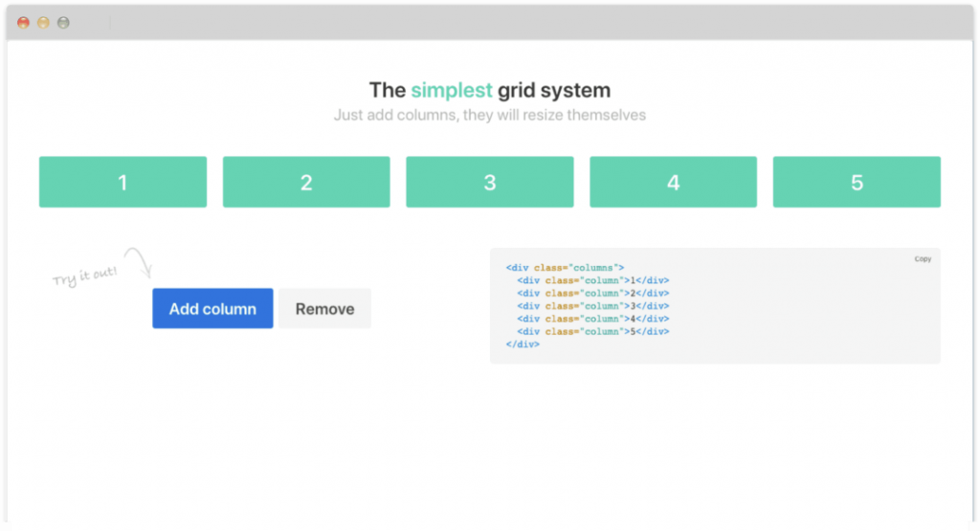Click the handwritten "Try it out!" note
The height and width of the screenshot is (531, 980).
point(85,276)
